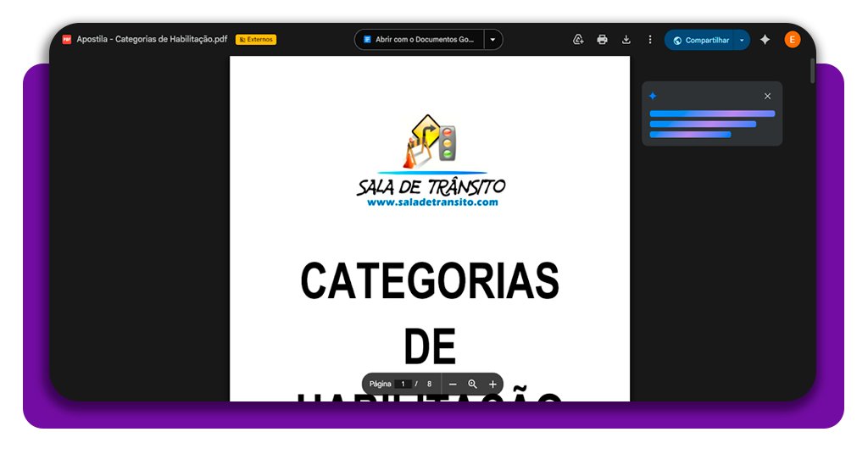Screen dimensions: 868x454
Task: Zoom in with the plus icon
Action: coord(492,384)
